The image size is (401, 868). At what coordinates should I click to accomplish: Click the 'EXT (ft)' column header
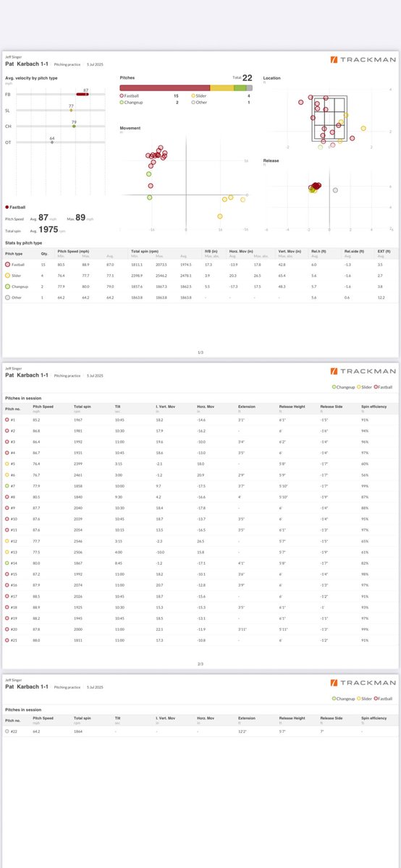[x=384, y=252]
